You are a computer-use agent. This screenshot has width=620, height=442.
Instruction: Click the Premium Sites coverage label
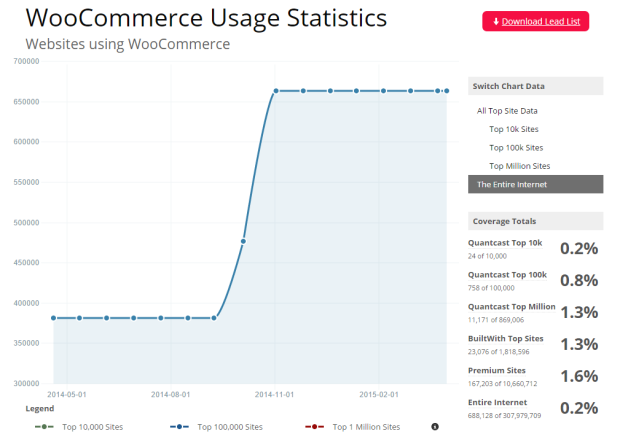click(x=497, y=370)
